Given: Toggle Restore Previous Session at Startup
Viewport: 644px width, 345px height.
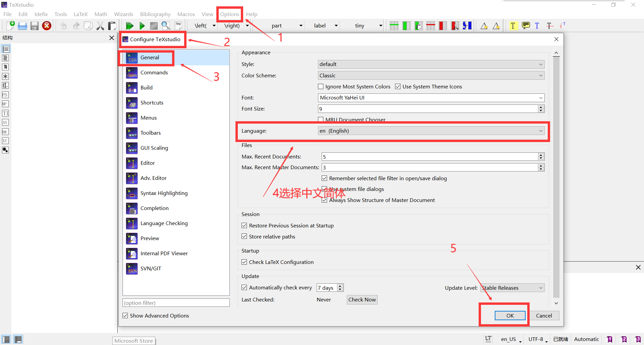Looking at the screenshot, I should [244, 225].
